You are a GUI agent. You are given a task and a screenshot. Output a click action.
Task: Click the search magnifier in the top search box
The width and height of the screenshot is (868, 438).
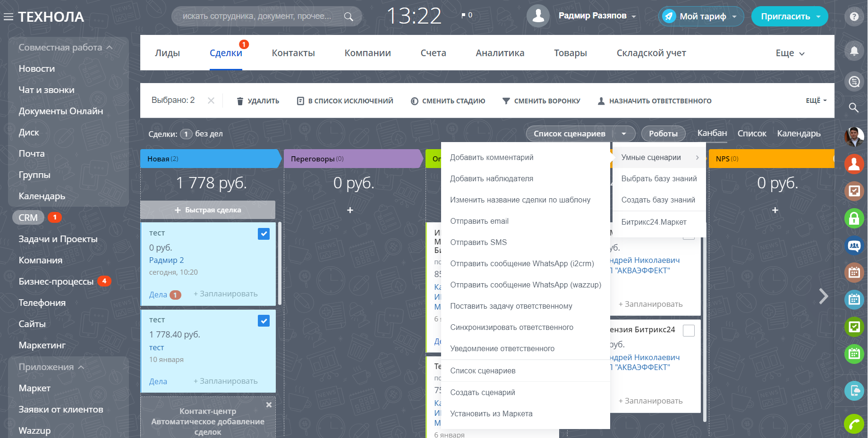pyautogui.click(x=349, y=17)
